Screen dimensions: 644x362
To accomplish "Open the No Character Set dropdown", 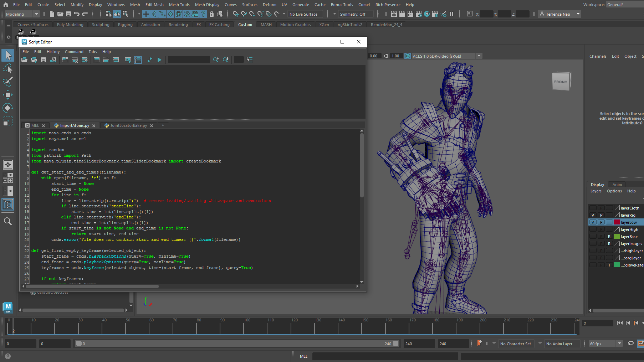I will coord(516,343).
